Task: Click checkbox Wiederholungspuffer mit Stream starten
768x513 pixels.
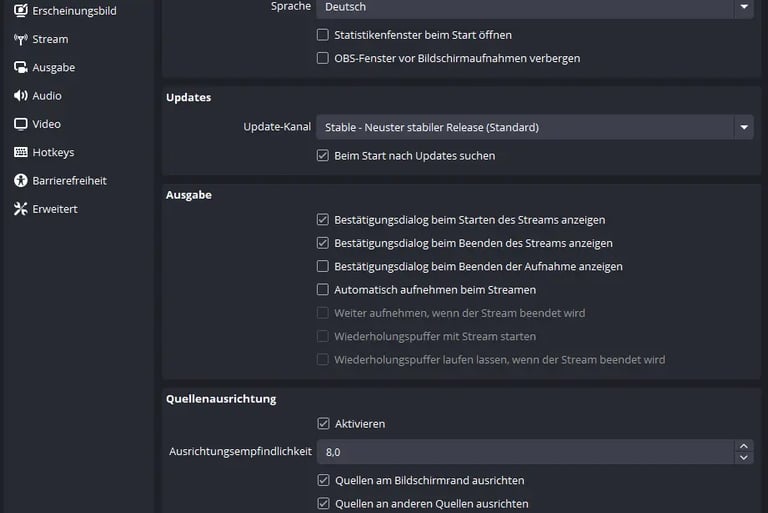Action: click(x=322, y=336)
